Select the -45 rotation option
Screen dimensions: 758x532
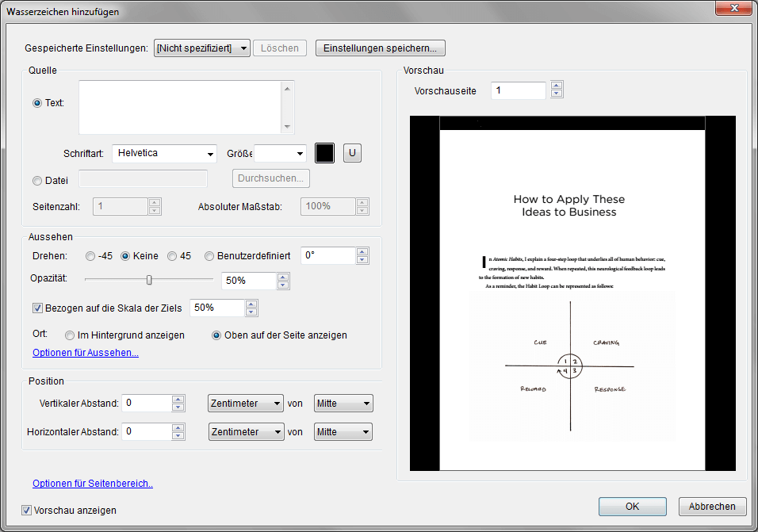[x=90, y=256]
